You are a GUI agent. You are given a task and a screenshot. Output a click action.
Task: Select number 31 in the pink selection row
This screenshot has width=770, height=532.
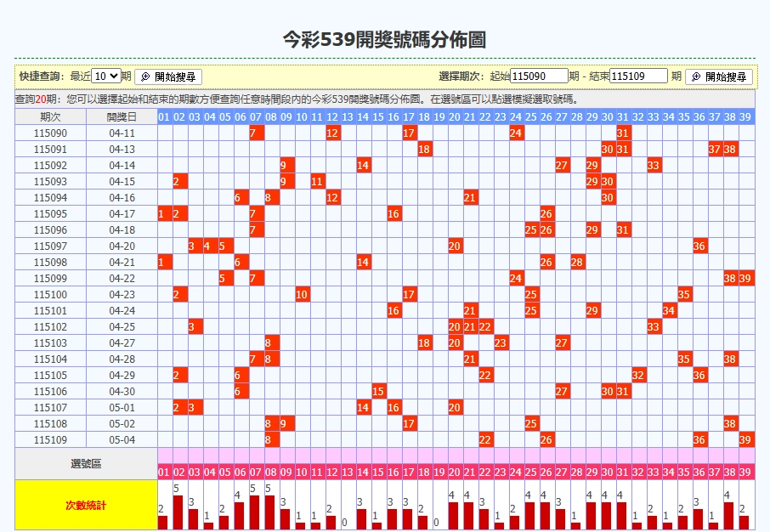pyautogui.click(x=623, y=472)
